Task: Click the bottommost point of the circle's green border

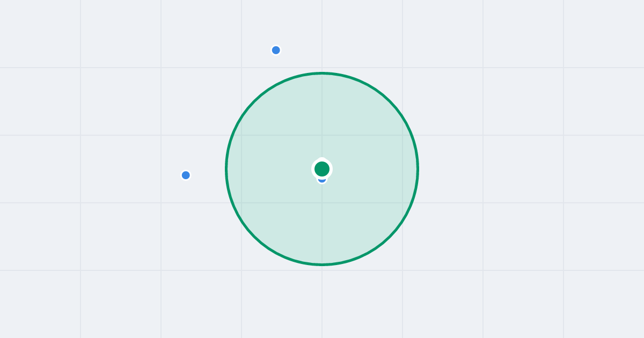Action: (x=322, y=264)
